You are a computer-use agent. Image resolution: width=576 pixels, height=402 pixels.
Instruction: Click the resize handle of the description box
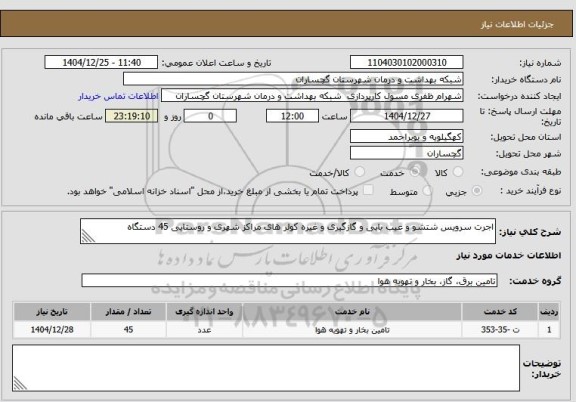(88, 236)
